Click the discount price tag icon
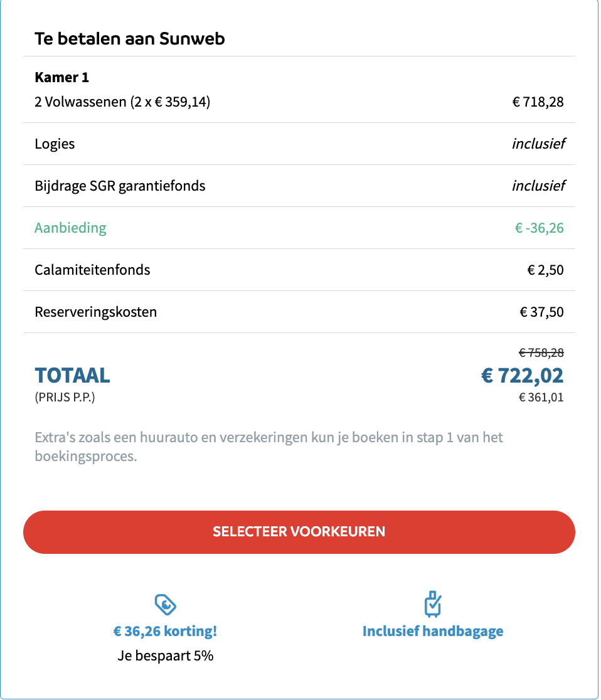 point(165,605)
